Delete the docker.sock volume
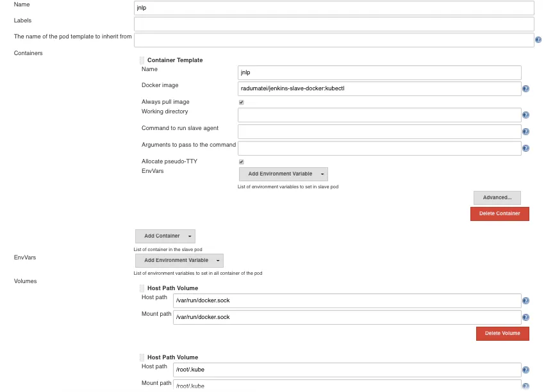The image size is (546, 392). pyautogui.click(x=502, y=334)
